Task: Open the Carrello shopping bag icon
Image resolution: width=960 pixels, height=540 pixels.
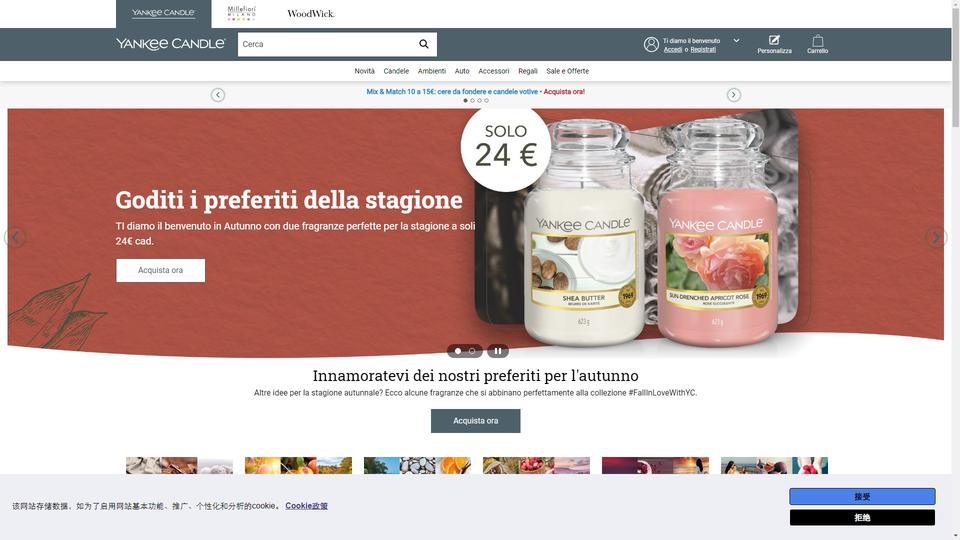Action: point(817,41)
